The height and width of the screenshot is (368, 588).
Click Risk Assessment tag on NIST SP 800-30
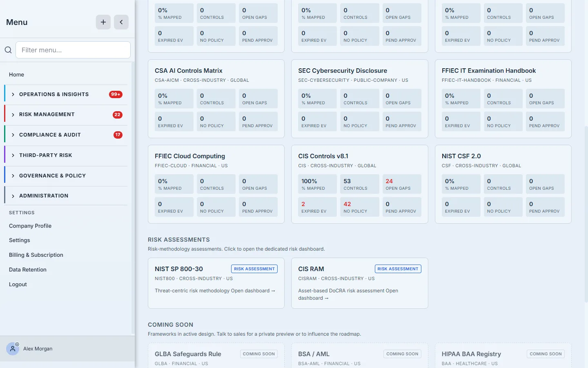254,269
